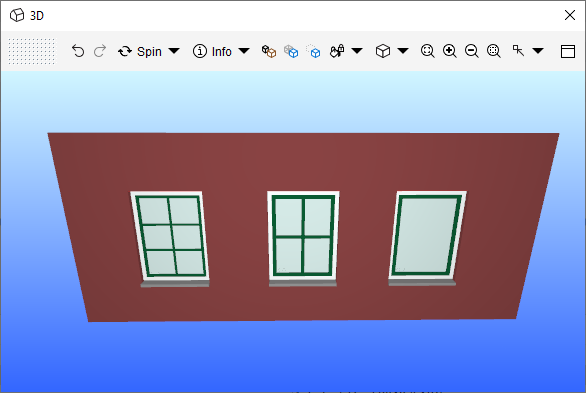Activate the Spin view tool
The height and width of the screenshot is (393, 586).
(x=140, y=51)
